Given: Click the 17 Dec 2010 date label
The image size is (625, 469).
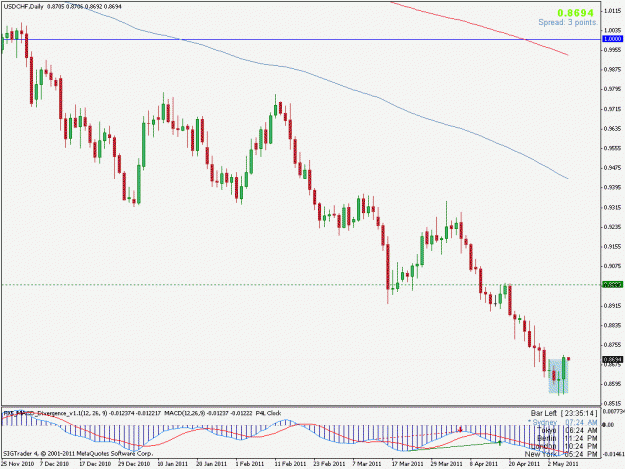Looking at the screenshot, I should pos(94,464).
